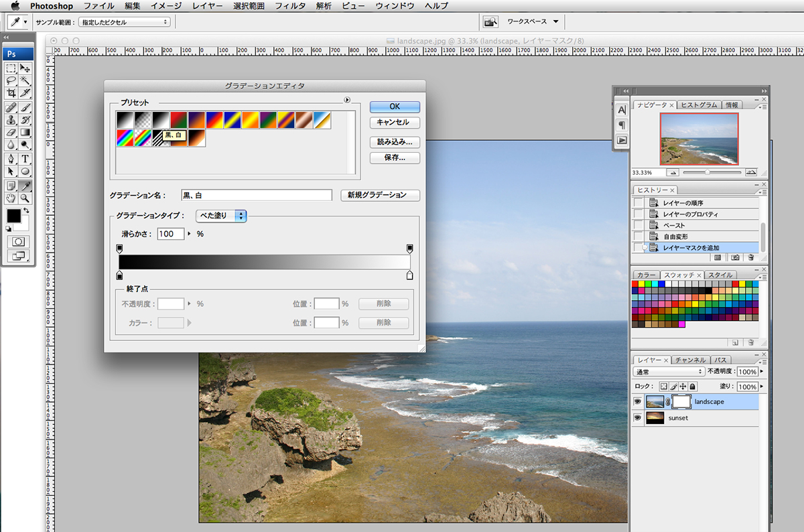Hide the landscape layer with its eye icon
Image resolution: width=804 pixels, height=532 pixels.
[637, 402]
